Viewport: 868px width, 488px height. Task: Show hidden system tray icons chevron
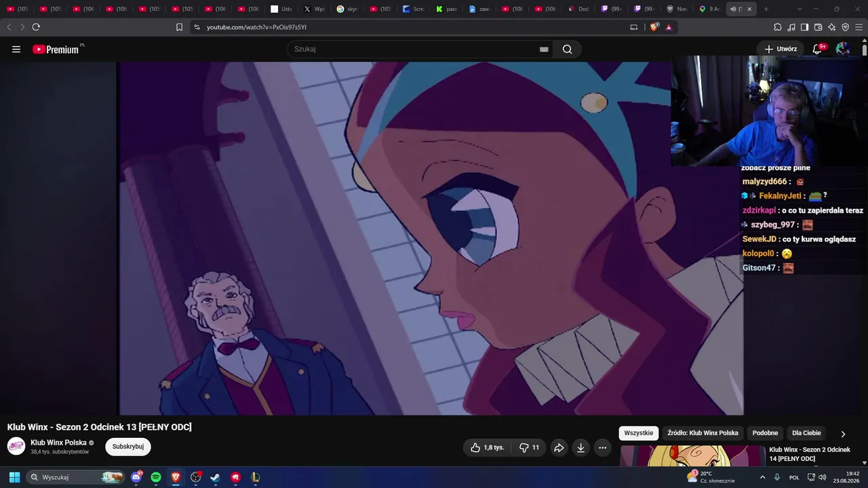point(762,477)
